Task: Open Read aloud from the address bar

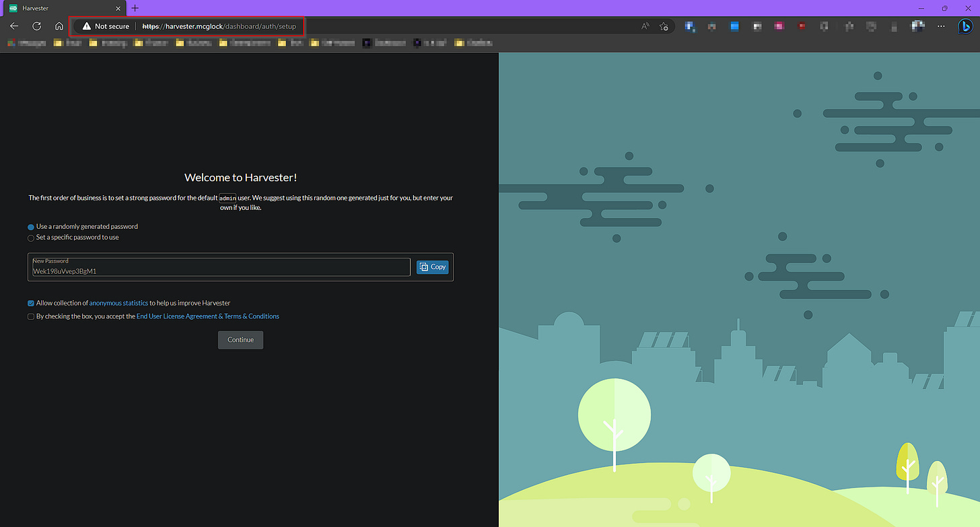Action: pos(644,26)
